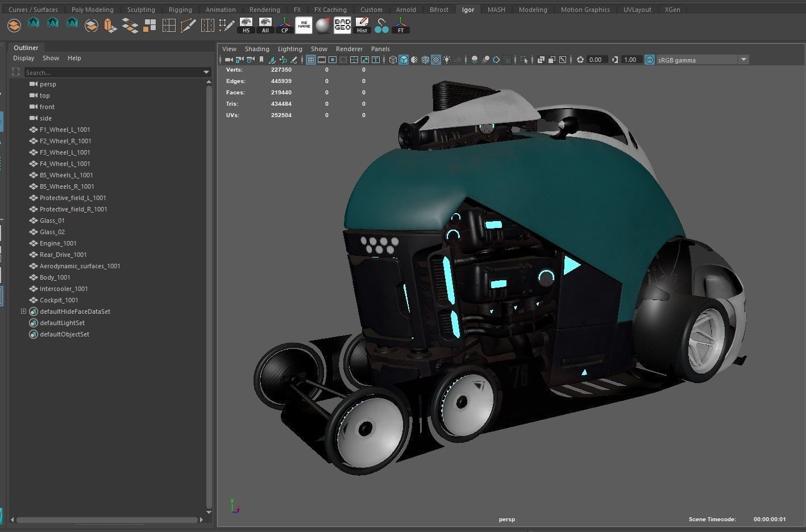Open the viewport Panels menu
The image size is (806, 532).
380,49
